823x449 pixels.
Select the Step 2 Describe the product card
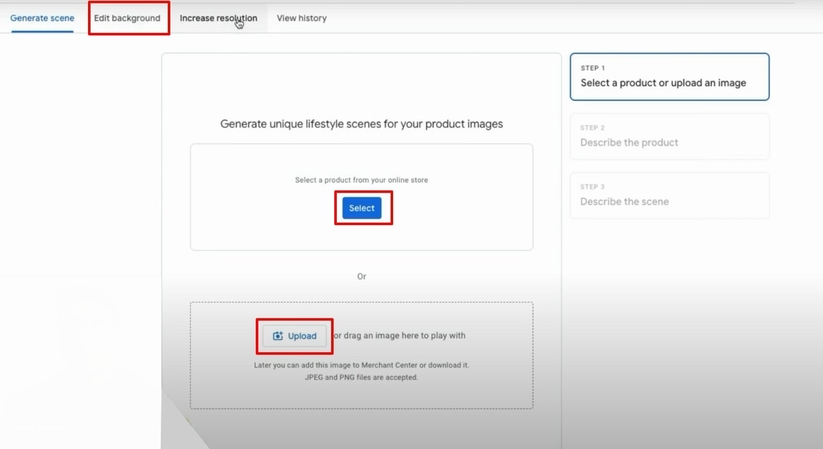(669, 136)
